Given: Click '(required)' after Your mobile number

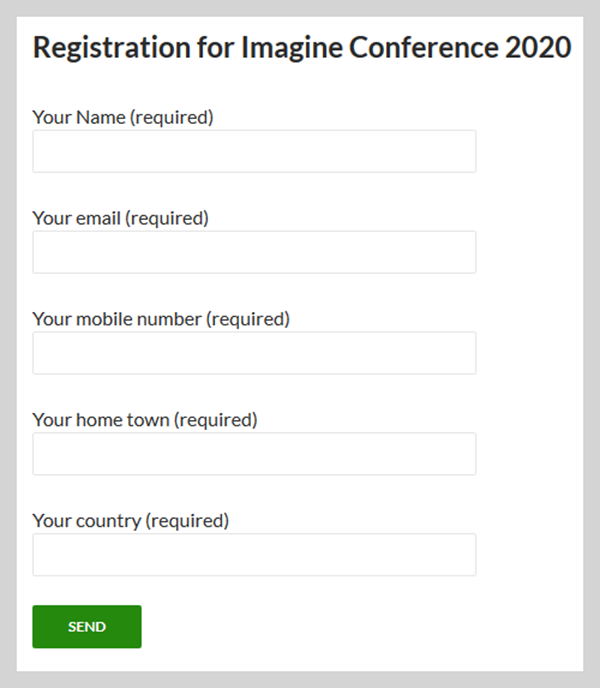Looking at the screenshot, I should point(248,319).
